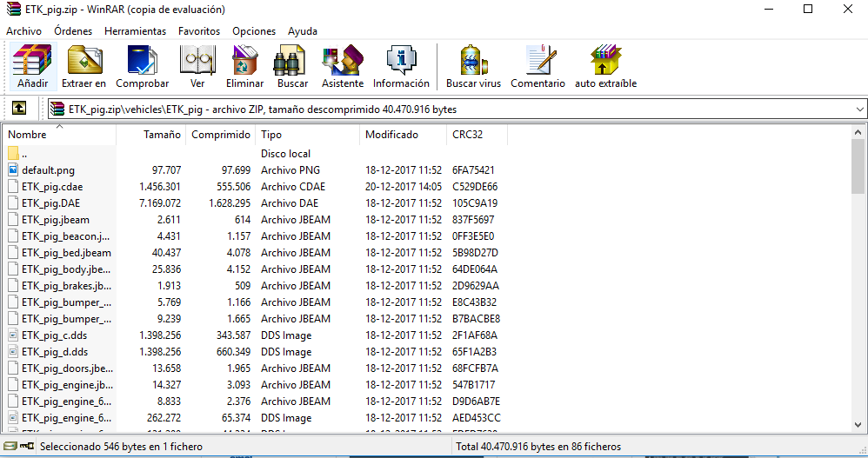Click 'Total 40.470.916 bytes en 86 ficheros' status
The image size is (868, 458).
tap(538, 447)
